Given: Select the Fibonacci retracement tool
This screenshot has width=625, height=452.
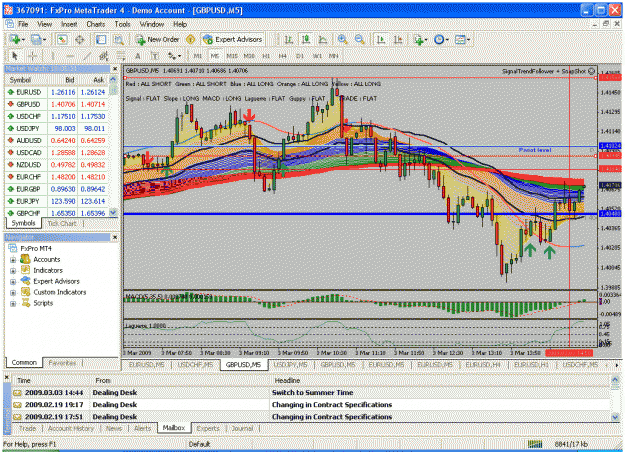Looking at the screenshot, I should click(121, 56).
